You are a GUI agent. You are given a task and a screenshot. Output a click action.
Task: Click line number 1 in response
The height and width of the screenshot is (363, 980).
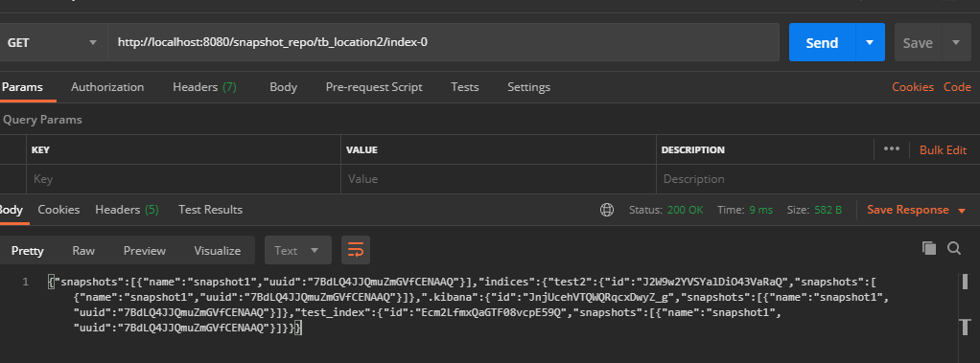coord(26,282)
